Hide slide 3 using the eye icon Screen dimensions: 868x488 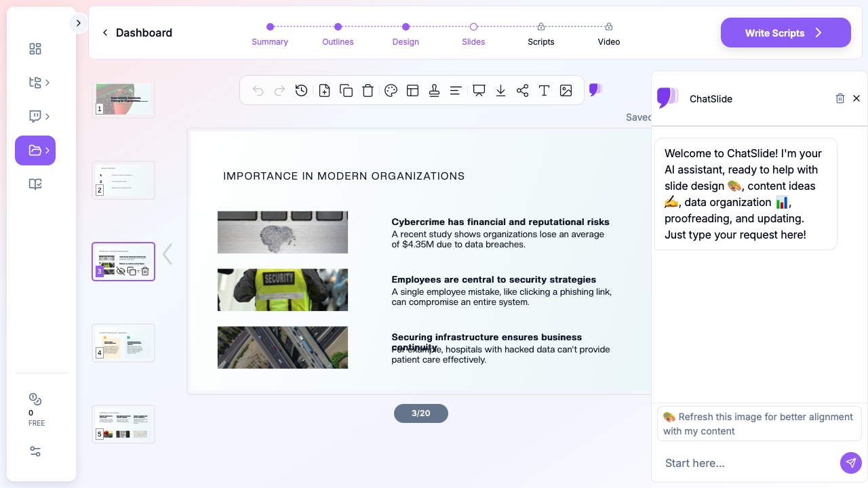pos(121,271)
